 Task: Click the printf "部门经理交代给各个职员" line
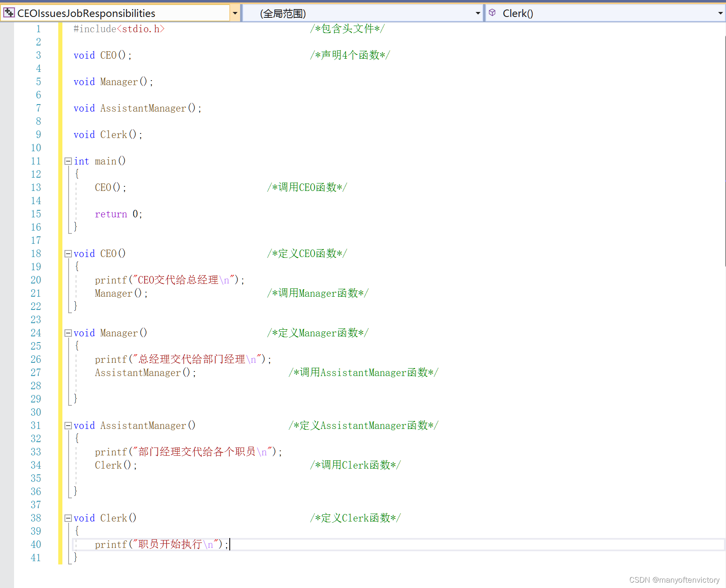click(x=188, y=452)
